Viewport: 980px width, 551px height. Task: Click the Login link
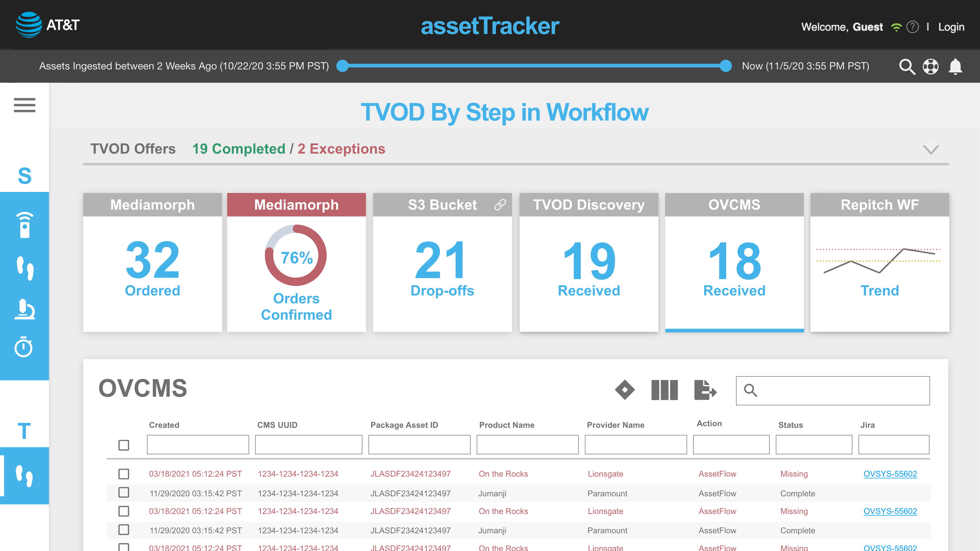(951, 27)
